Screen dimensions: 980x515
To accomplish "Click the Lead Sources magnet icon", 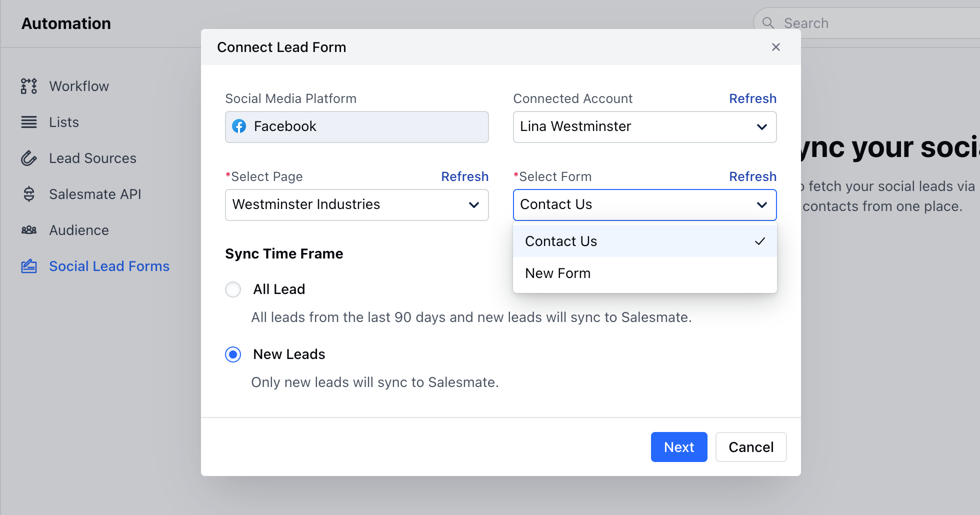I will coord(29,158).
